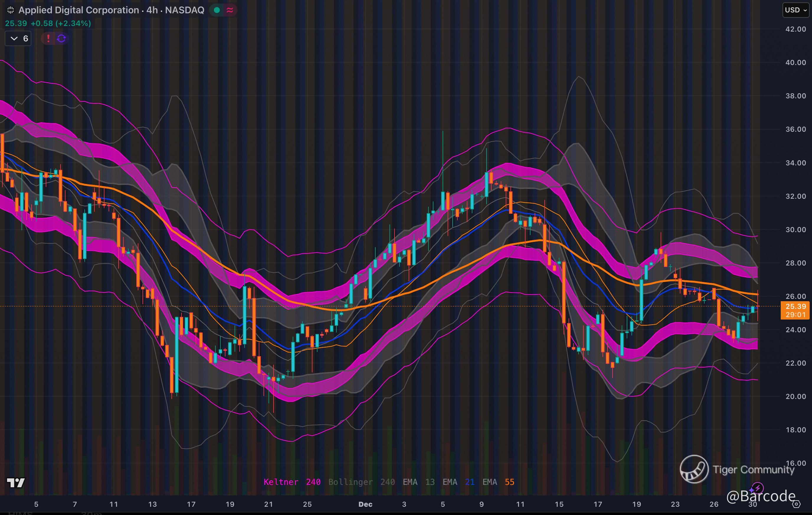812x515 pixels.
Task: Click the purple refresh cycle icon
Action: pyautogui.click(x=61, y=38)
